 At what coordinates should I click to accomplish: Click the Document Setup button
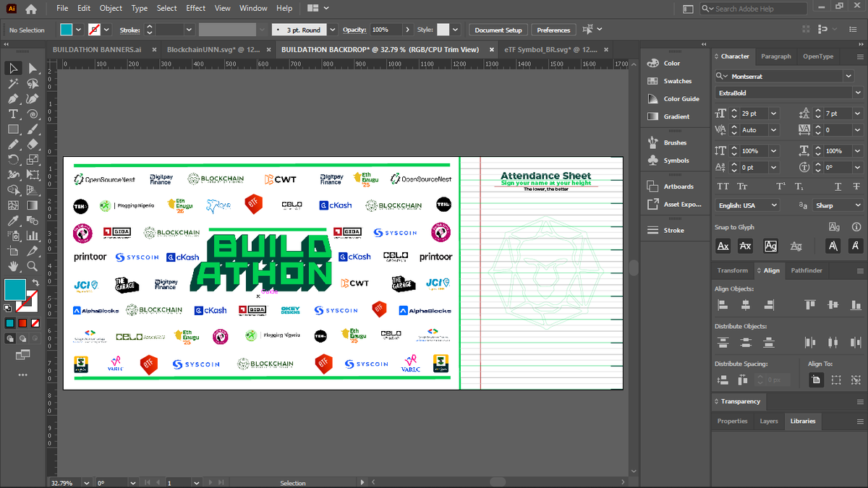(x=498, y=30)
